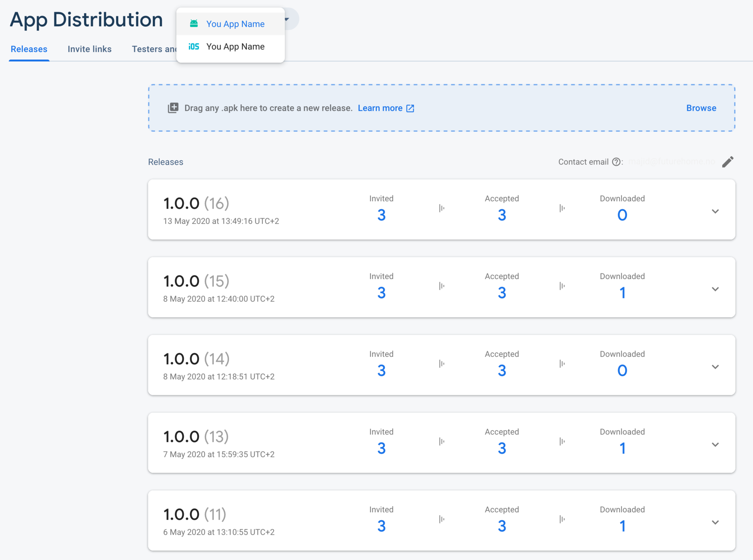Click the Android robot icon in dropdown
753x560 pixels.
[x=194, y=24]
